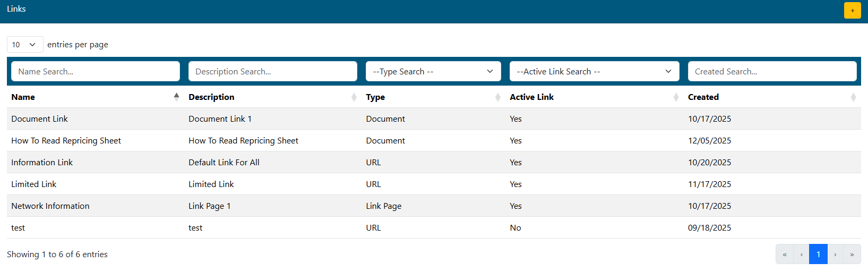Click the Limited Link row name
Viewport: 868px width, 271px height.
tap(34, 184)
